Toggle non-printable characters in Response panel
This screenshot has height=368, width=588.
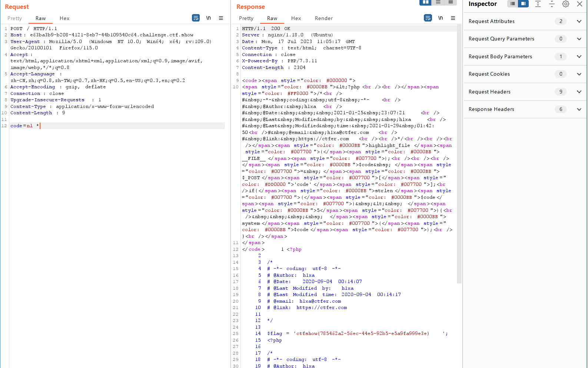[x=441, y=18]
